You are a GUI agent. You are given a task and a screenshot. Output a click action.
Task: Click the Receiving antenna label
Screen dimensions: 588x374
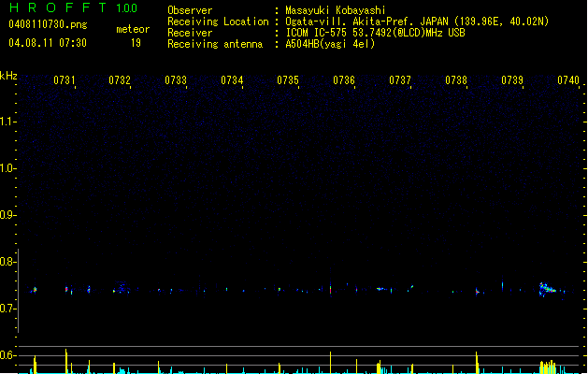[215, 44]
